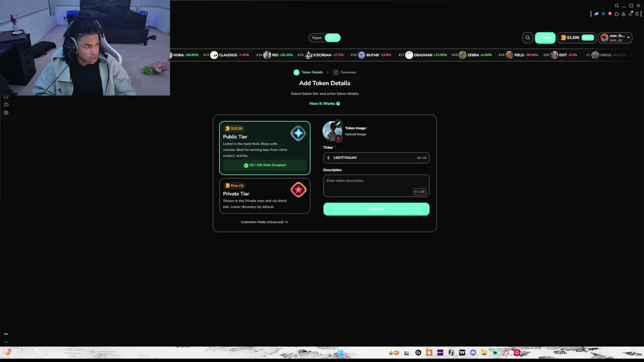Open the user account dropdown arrow
The width and height of the screenshot is (644, 362).
pyautogui.click(x=628, y=38)
